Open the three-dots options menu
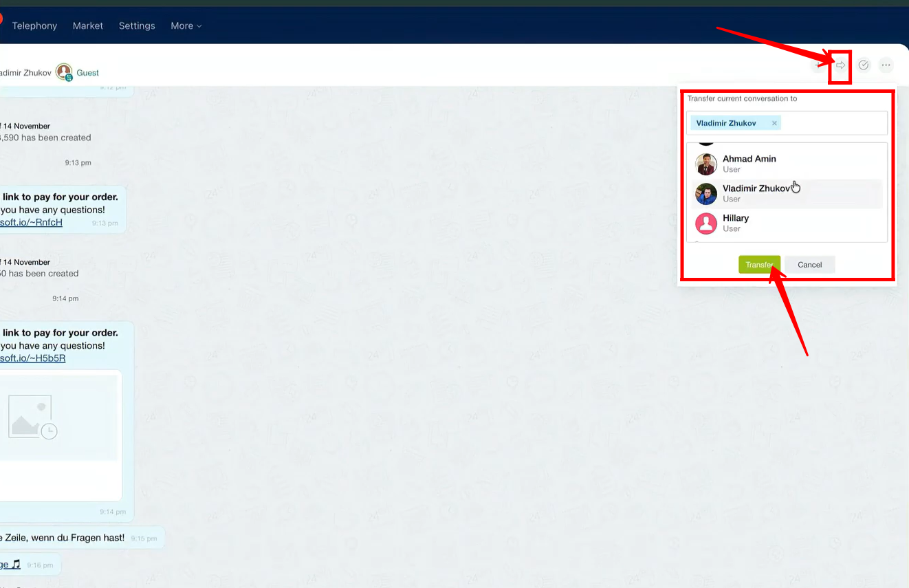Viewport: 909px width, 588px height. 886,65
